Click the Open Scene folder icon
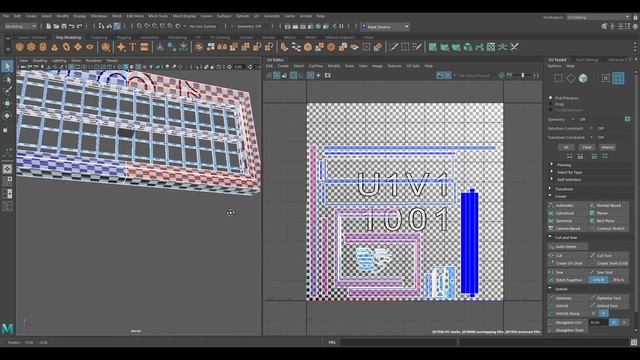Screen dimensions: 640x360 pyautogui.click(x=56, y=26)
